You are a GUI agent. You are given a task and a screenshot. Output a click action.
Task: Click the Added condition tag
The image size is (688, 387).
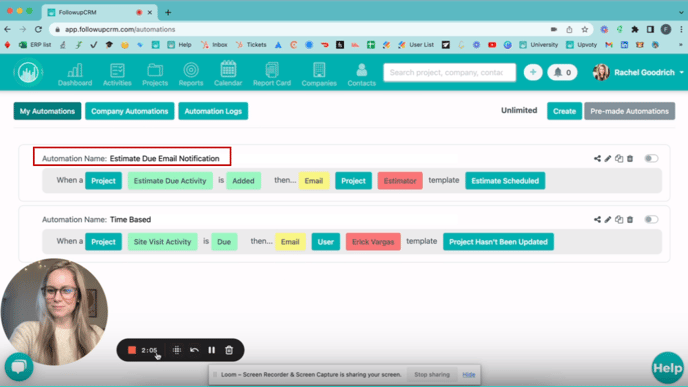(x=243, y=181)
